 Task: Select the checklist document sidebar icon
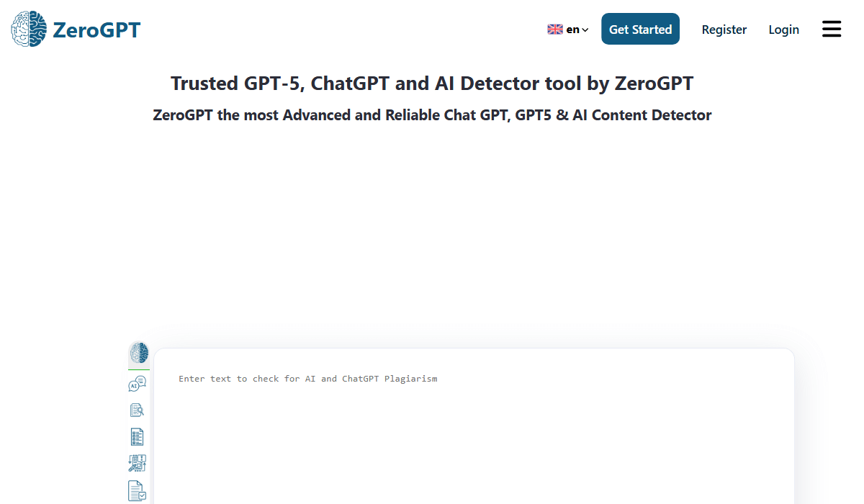coord(137,436)
